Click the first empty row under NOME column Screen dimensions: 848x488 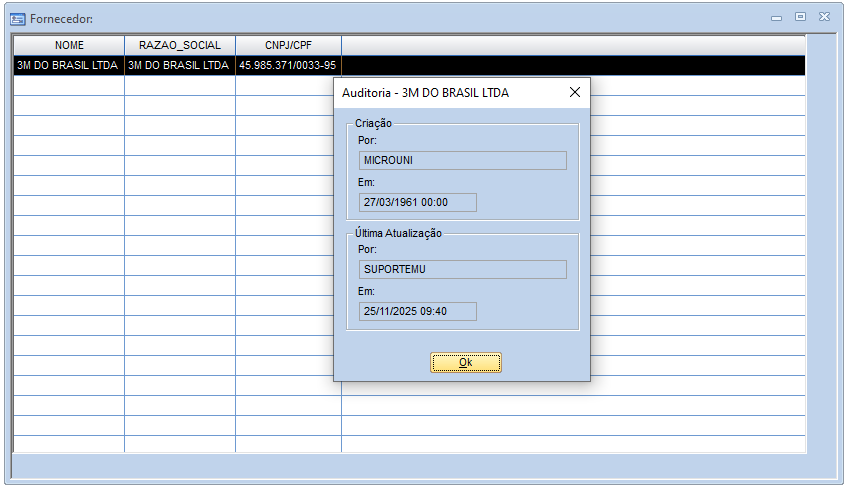pyautogui.click(x=68, y=86)
